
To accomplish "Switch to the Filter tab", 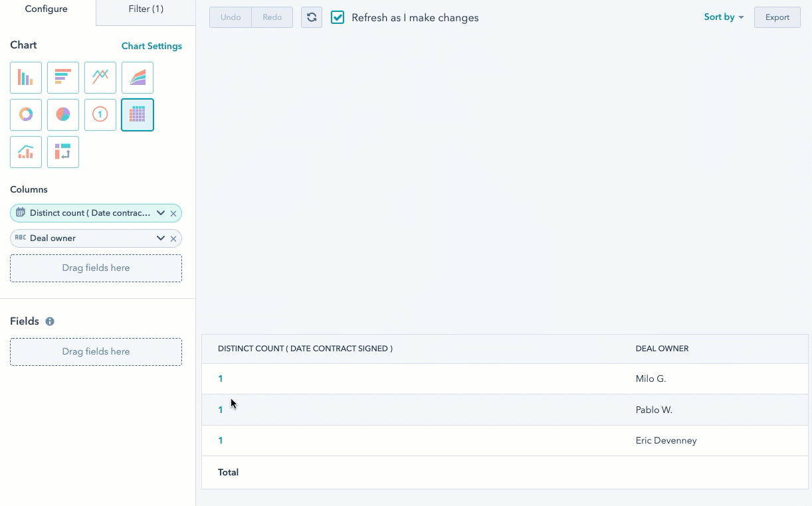I will [x=145, y=9].
